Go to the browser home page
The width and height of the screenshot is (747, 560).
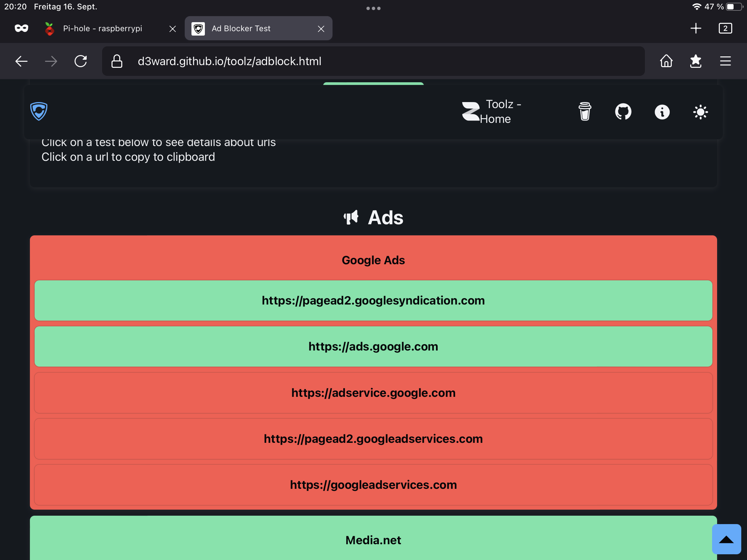point(666,61)
